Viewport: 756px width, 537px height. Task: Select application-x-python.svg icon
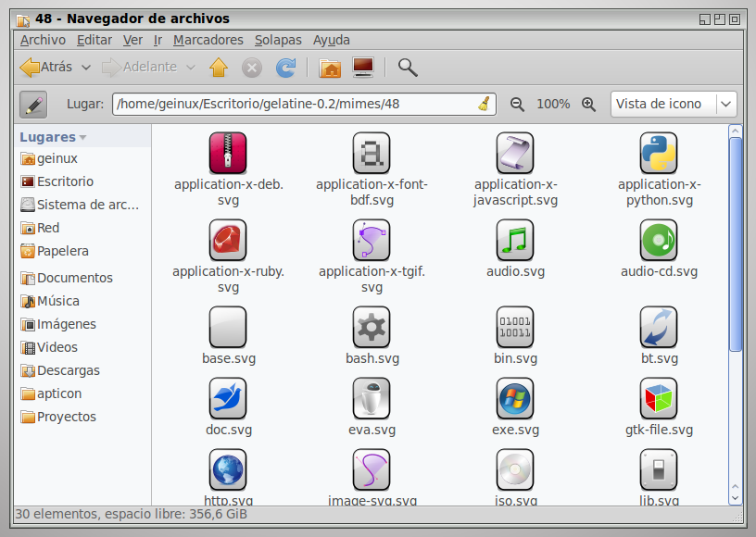pyautogui.click(x=659, y=153)
